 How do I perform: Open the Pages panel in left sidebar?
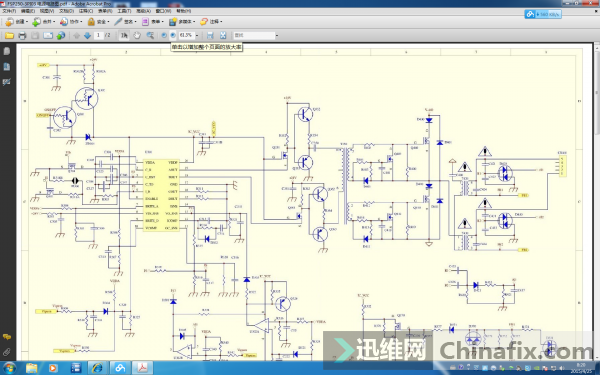pos(7,51)
